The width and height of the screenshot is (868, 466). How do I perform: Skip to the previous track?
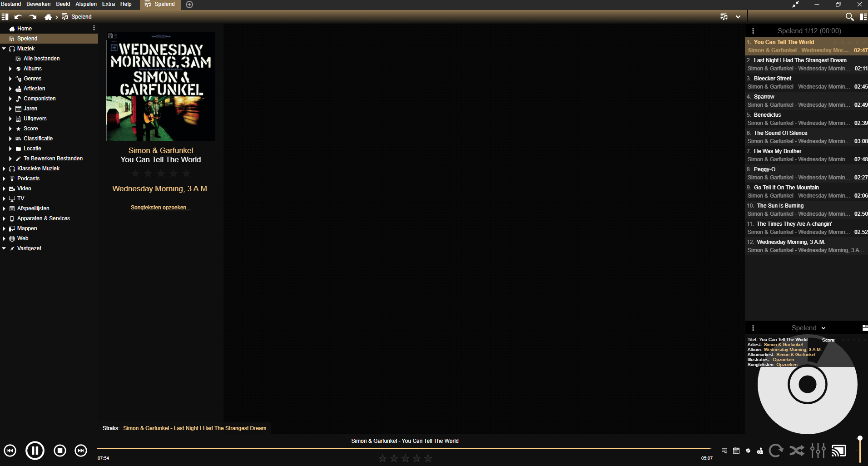point(10,451)
